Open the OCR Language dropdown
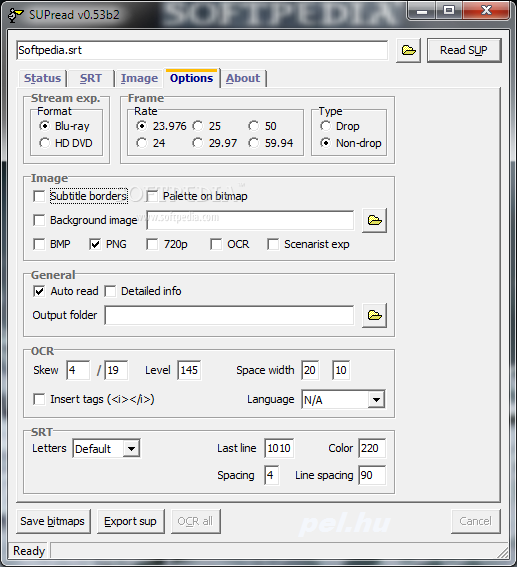Image resolution: width=517 pixels, height=567 pixels. (376, 400)
